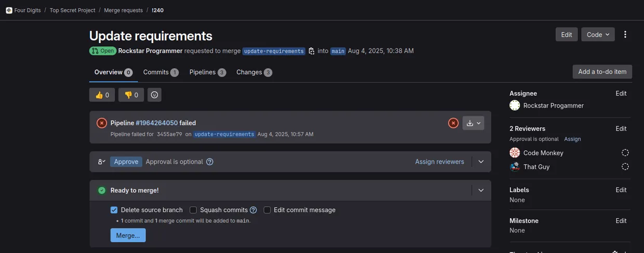The width and height of the screenshot is (644, 253).
Task: Click the Rockstar Progammer assignee avatar
Action: (x=515, y=105)
